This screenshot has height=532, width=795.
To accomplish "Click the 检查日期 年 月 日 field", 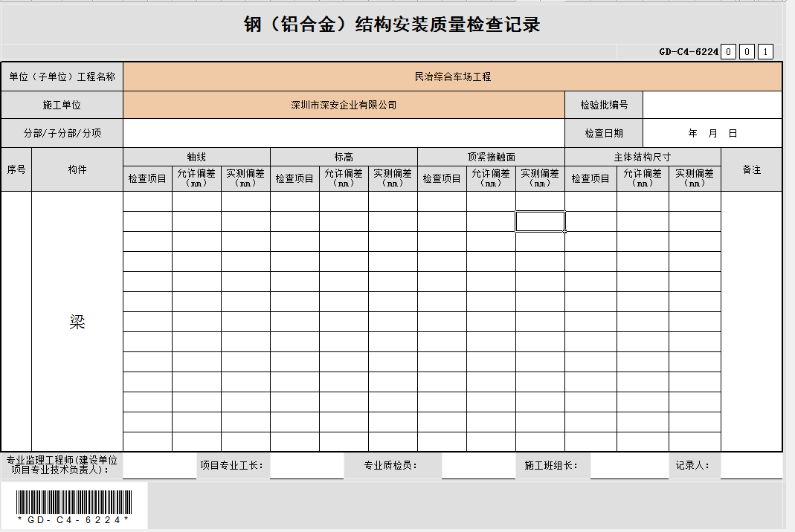I will [712, 133].
